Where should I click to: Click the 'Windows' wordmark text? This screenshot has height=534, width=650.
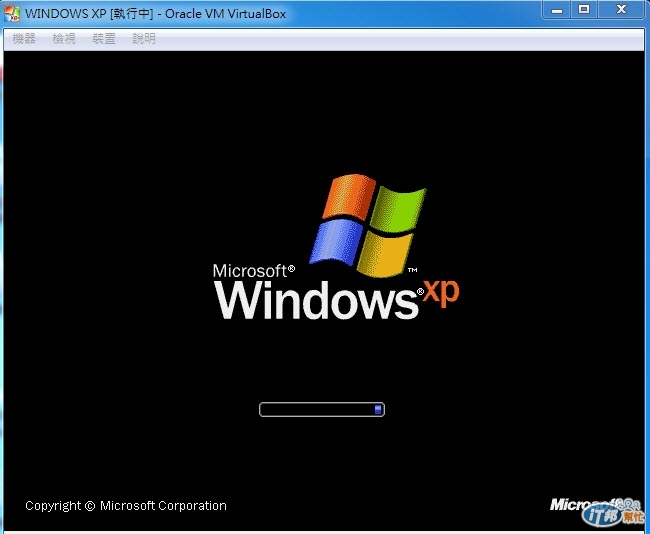tap(316, 300)
